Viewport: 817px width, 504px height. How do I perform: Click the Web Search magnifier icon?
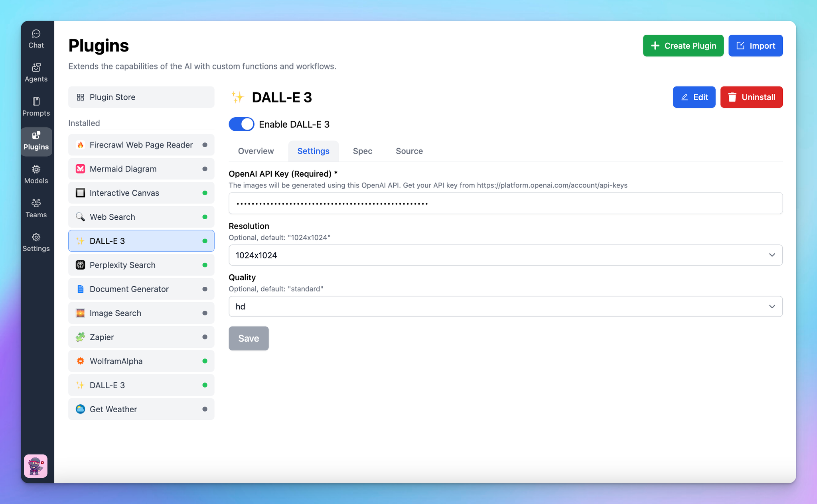coord(80,217)
